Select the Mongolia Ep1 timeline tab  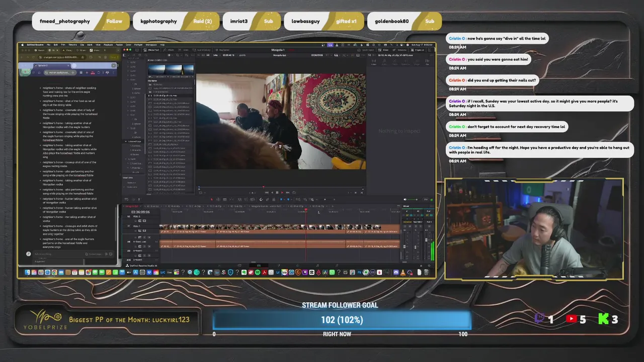point(132,206)
